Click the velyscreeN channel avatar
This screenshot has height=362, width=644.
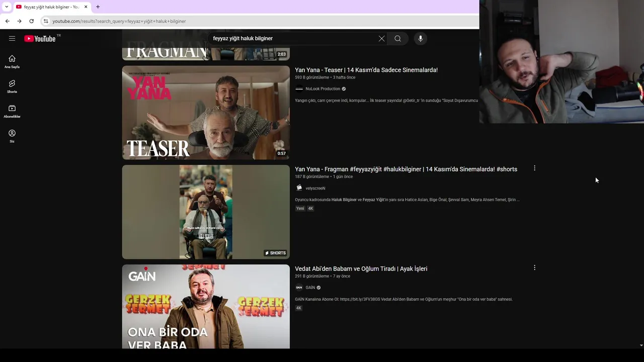[x=299, y=188]
